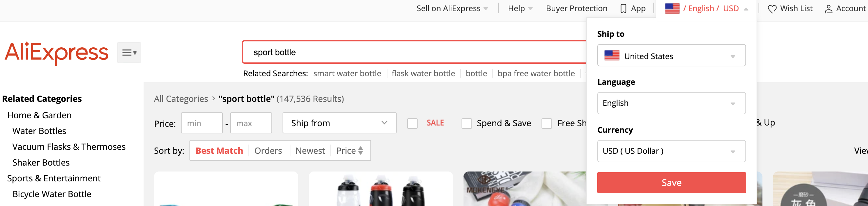Viewport: 868px width, 206px height.
Task: Click the US flag in top bar
Action: pyautogui.click(x=672, y=9)
